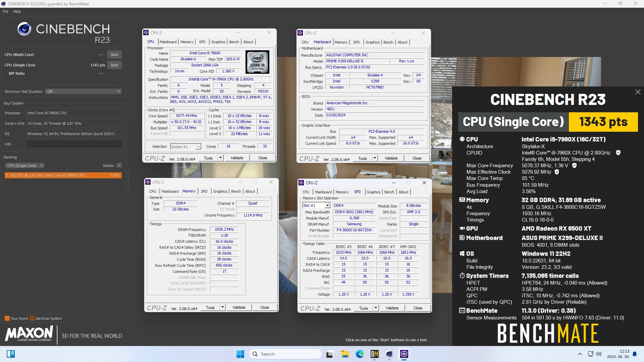Click Validate in CPU-Z CPU window
Screen dimensions: 644x362
click(237, 158)
